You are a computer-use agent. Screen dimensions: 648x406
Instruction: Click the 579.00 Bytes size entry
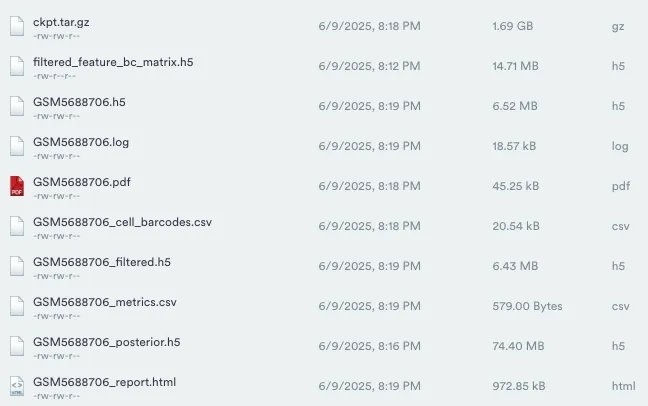[527, 306]
